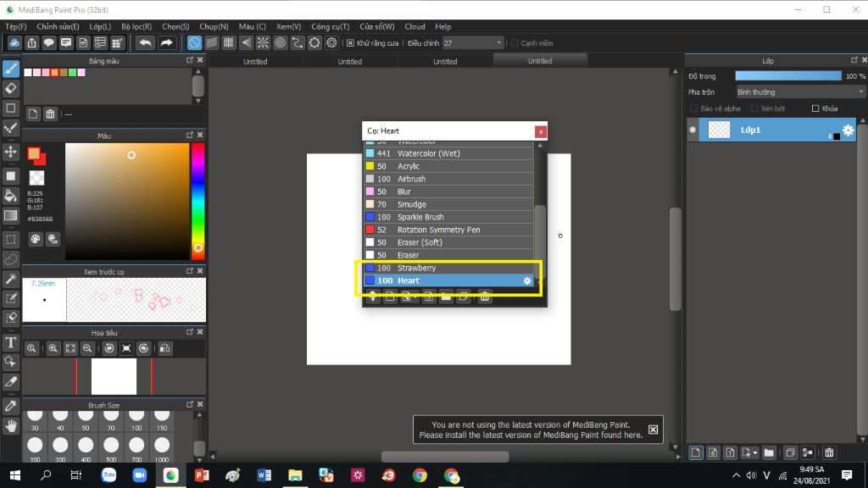Dismiss the latest version notification
This screenshot has width=868, height=488.
pos(654,430)
